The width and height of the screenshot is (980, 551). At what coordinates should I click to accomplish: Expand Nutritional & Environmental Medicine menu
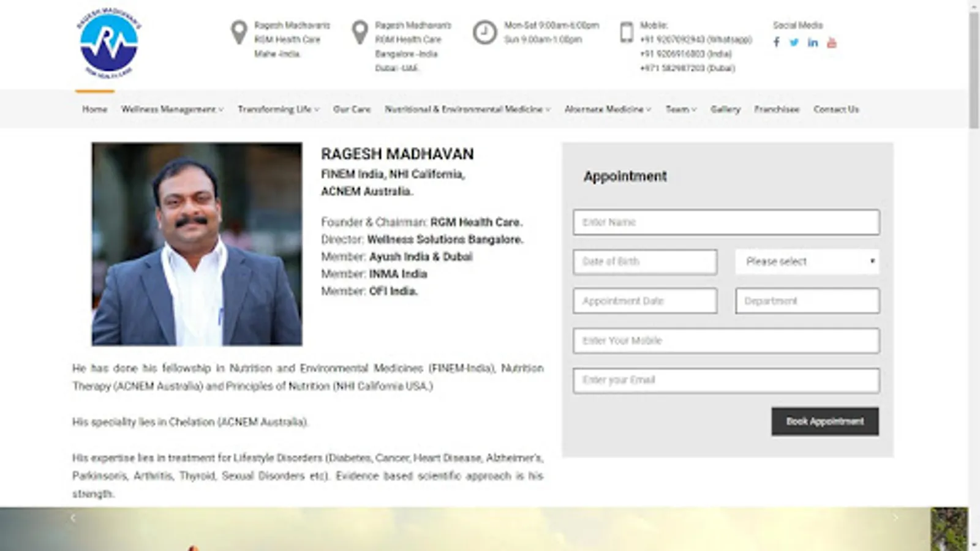tap(468, 109)
